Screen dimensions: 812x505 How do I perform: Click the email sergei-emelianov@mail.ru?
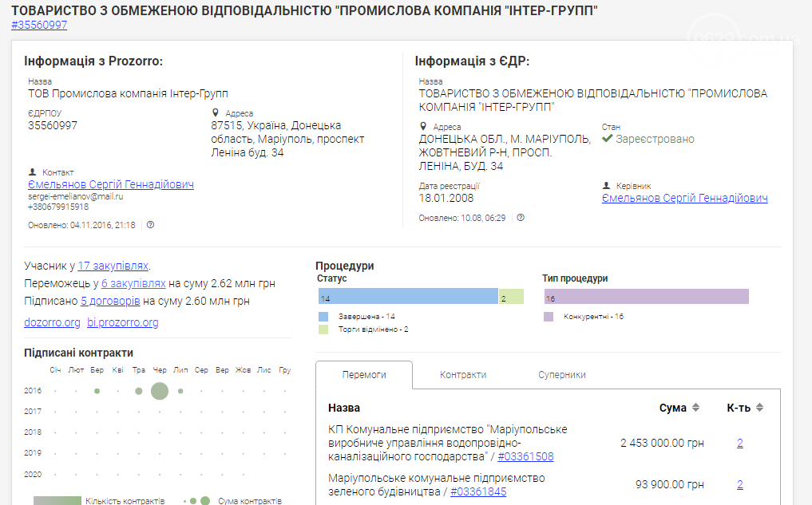pos(76,196)
